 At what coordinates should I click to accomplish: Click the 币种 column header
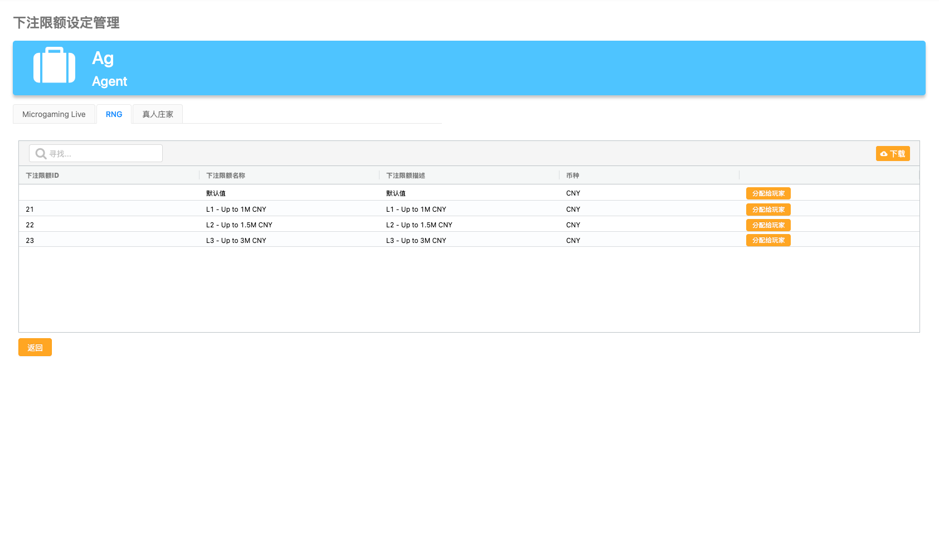(572, 176)
